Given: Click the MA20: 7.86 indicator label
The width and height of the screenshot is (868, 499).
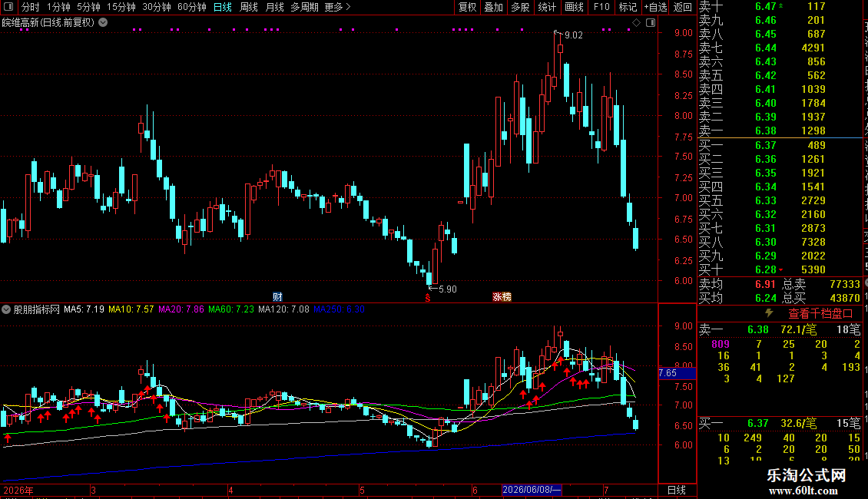Looking at the screenshot, I should click(x=181, y=309).
